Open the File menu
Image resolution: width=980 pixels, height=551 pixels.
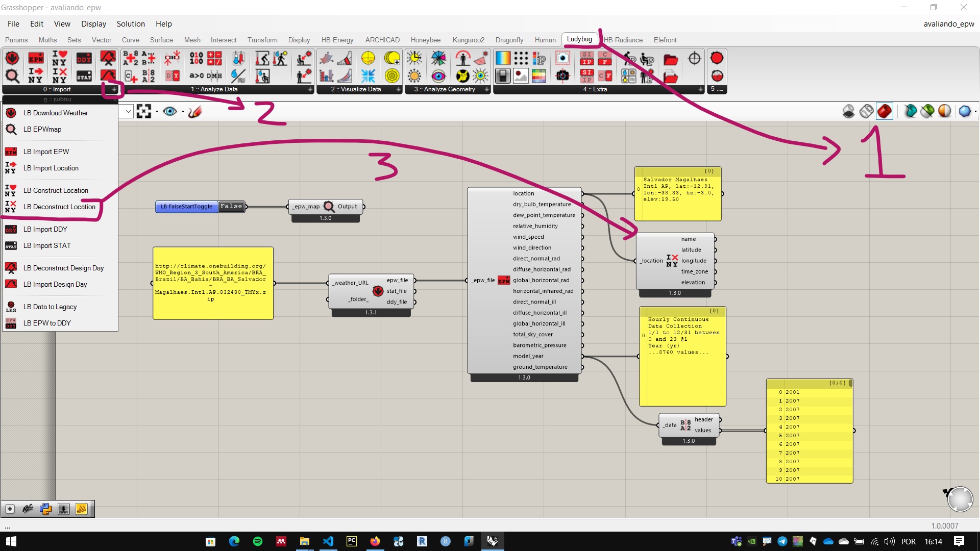pyautogui.click(x=13, y=24)
